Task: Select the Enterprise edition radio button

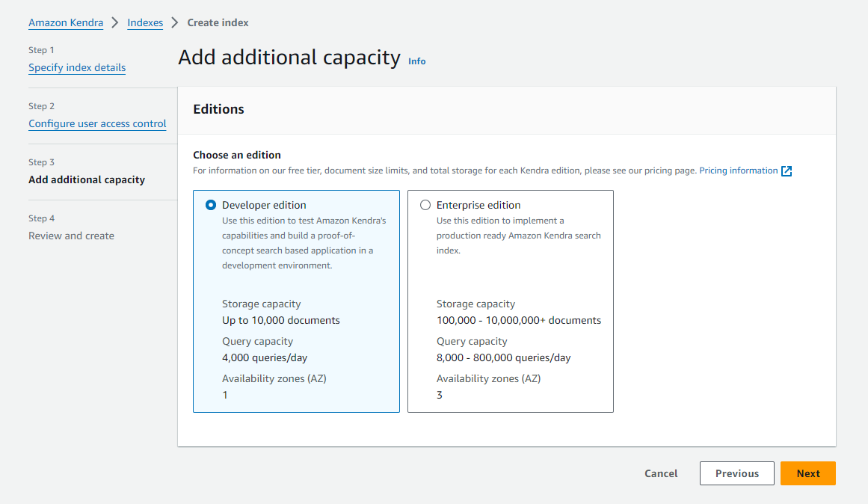Action: pyautogui.click(x=425, y=205)
